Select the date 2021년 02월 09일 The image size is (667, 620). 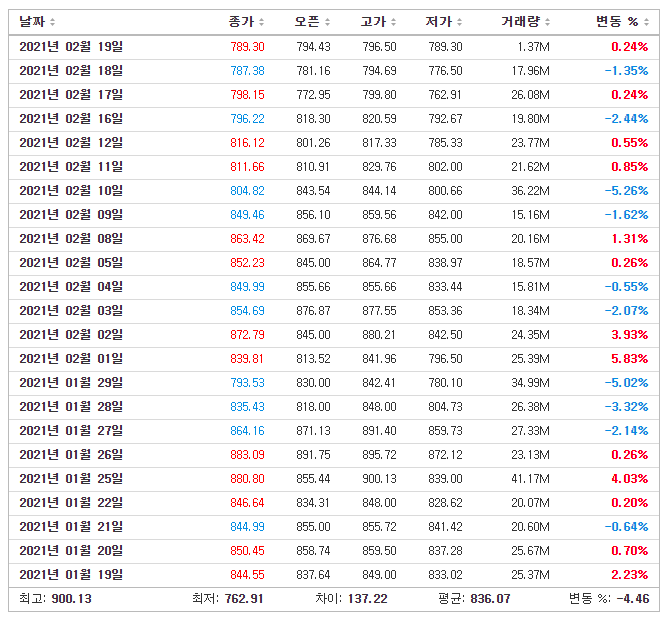[71, 214]
